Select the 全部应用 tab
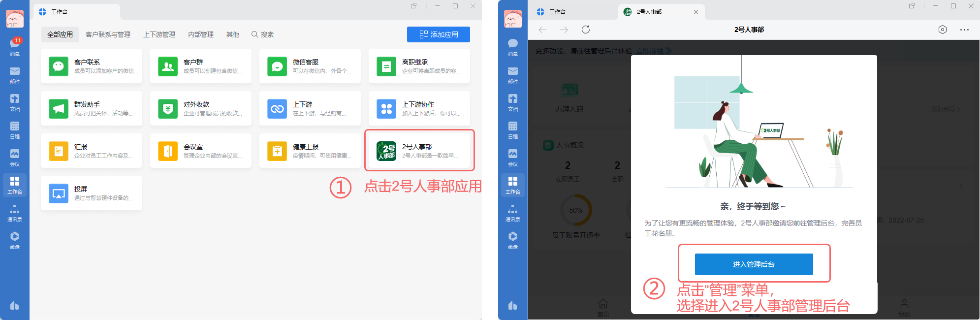Screen dimensions: 980x320 [x=60, y=34]
